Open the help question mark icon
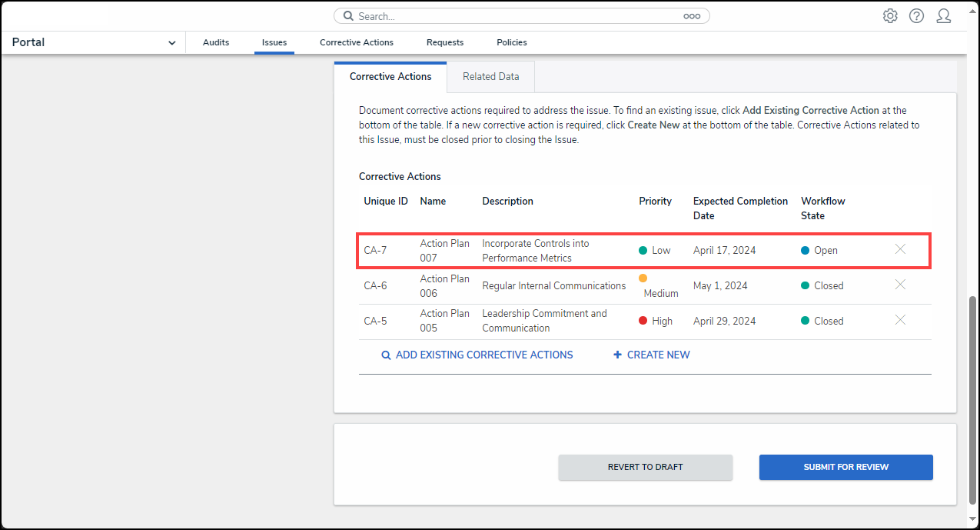The image size is (980, 530). [x=916, y=16]
